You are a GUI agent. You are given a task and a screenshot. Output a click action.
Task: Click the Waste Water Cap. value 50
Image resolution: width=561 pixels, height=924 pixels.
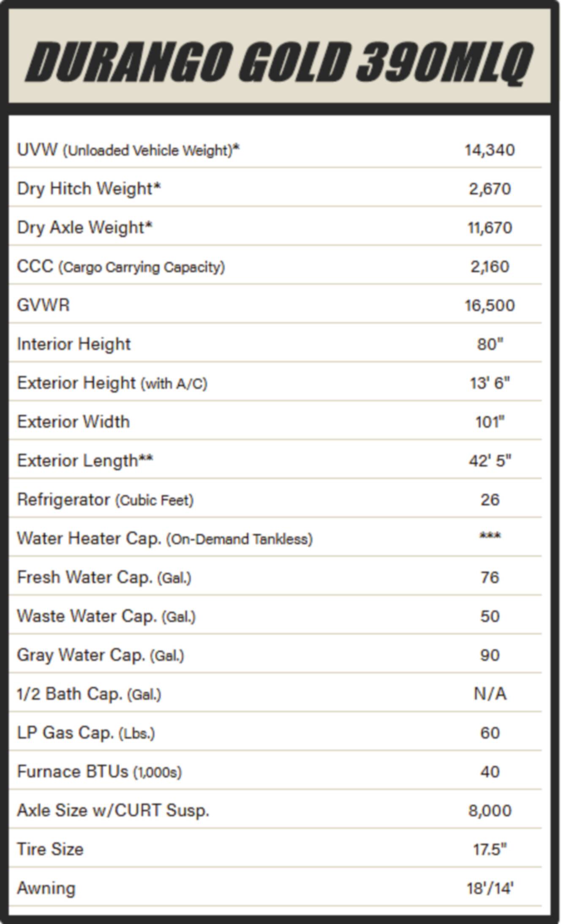[x=490, y=616]
